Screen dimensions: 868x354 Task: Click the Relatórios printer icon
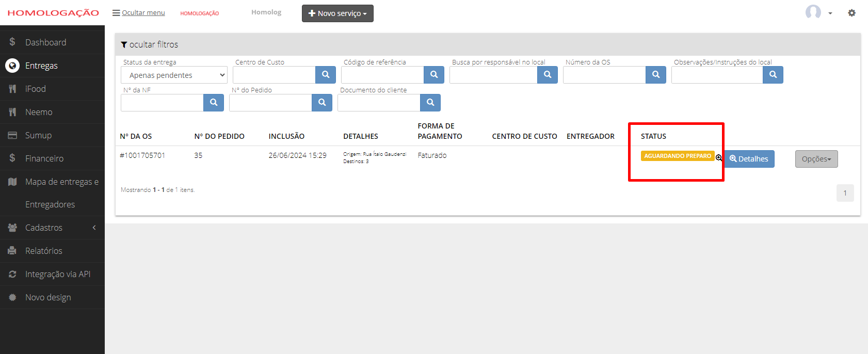click(12, 251)
